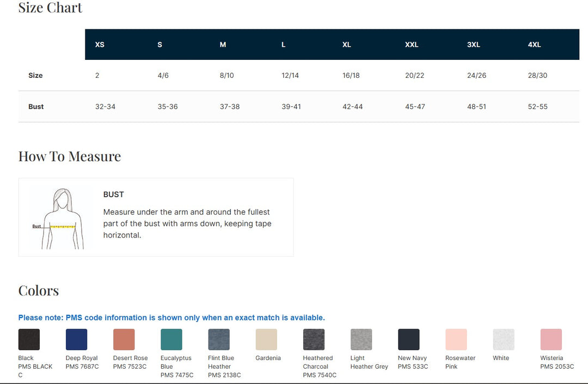Click the PMS 2053C label
The height and width of the screenshot is (384, 588).
pyautogui.click(x=558, y=367)
